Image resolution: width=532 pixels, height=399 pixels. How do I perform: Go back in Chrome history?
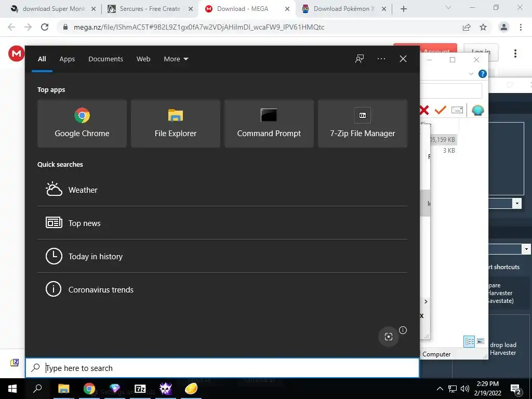pyautogui.click(x=11, y=27)
